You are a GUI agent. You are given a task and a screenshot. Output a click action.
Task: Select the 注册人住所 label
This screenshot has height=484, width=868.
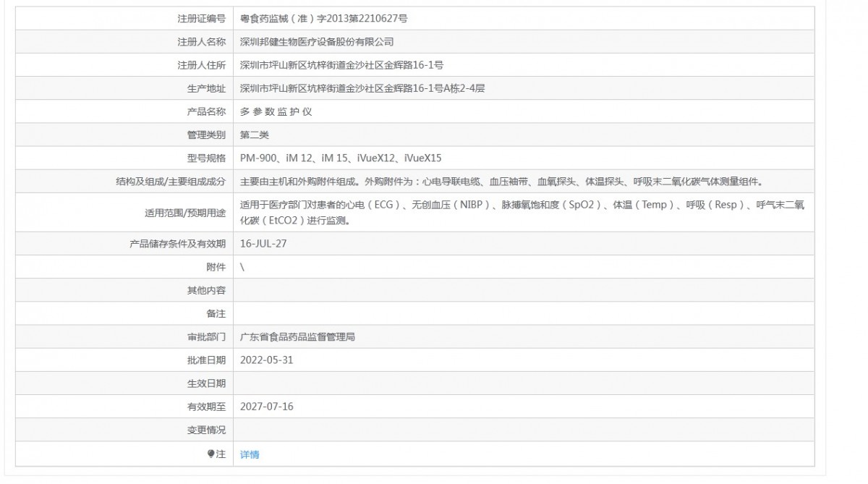(202, 65)
